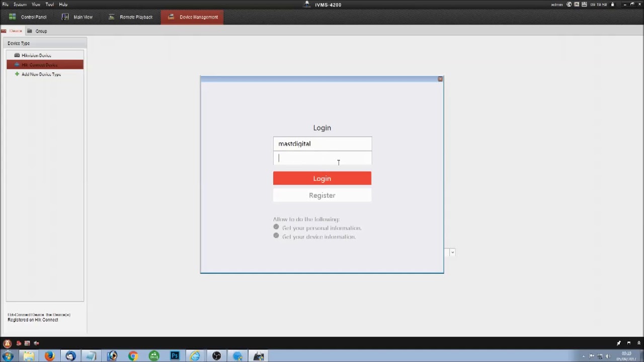
Task: Click the picture icon in the alarm bar
Action: click(x=28, y=343)
